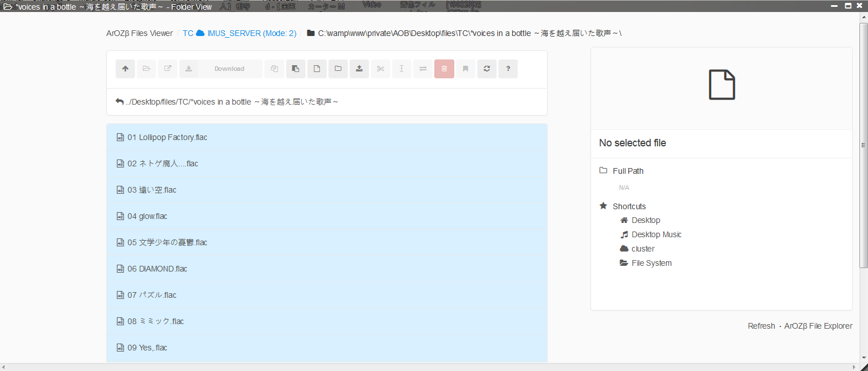This screenshot has height=371, width=868.
Task: Click the refresh arrows toolbar icon
Action: coord(487,69)
